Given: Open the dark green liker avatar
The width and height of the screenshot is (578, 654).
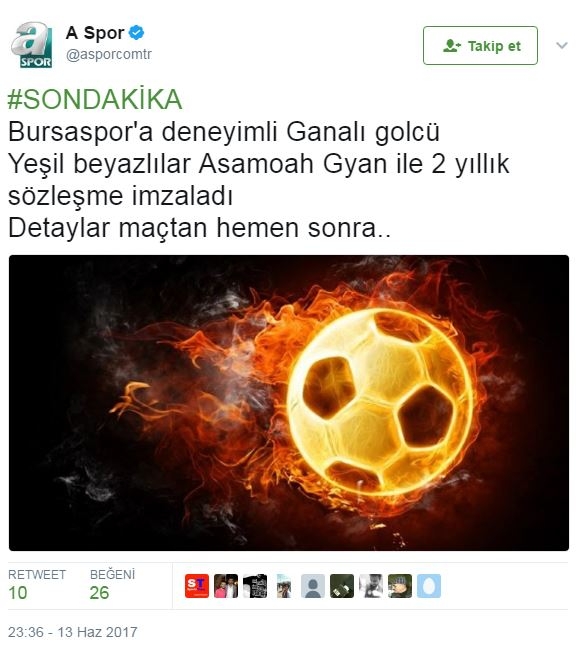Looking at the screenshot, I should point(342,586).
